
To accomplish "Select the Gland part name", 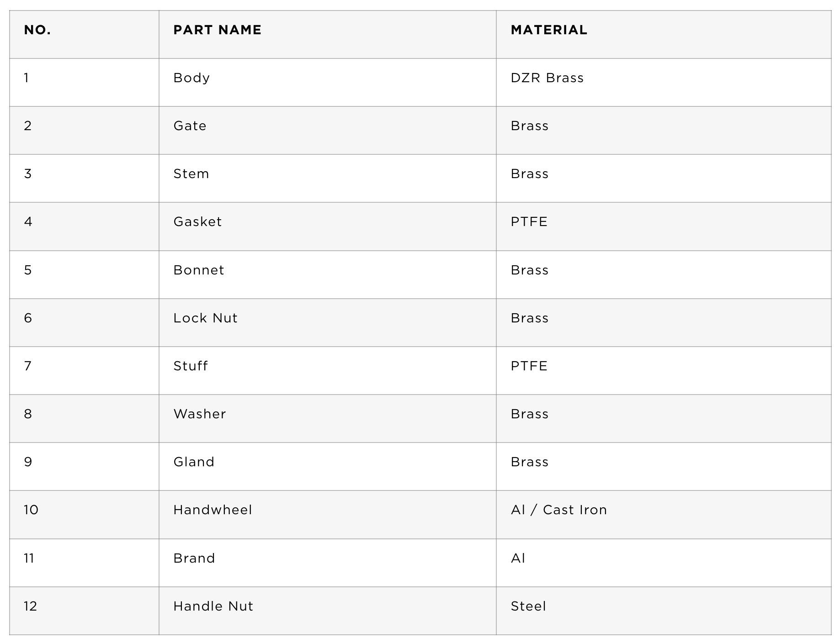I will pyautogui.click(x=194, y=462).
